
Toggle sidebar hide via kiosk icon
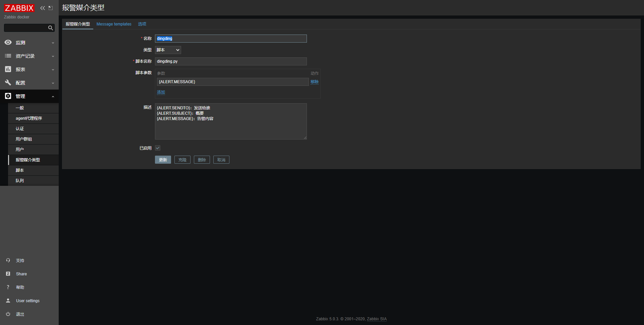click(51, 8)
